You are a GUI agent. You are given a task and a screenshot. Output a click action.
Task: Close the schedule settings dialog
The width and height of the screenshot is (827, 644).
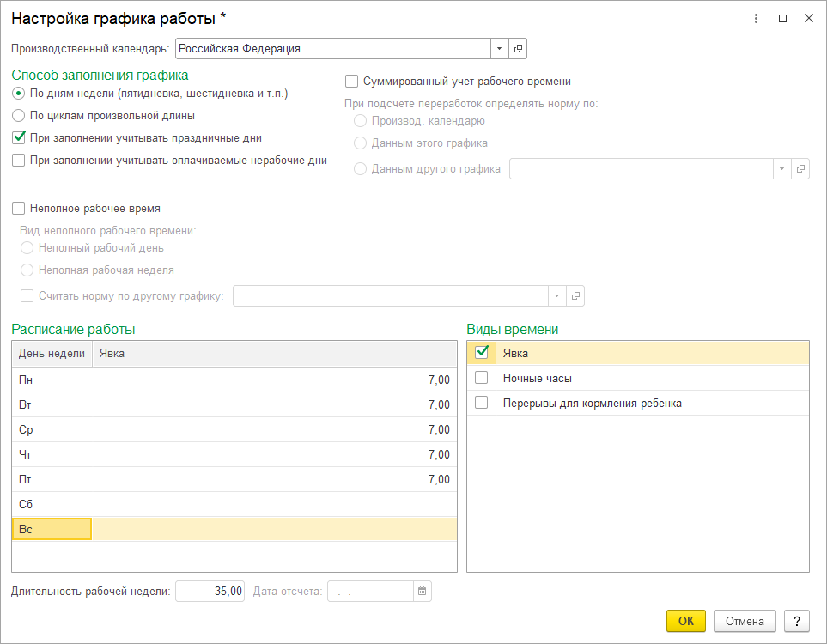(x=808, y=18)
